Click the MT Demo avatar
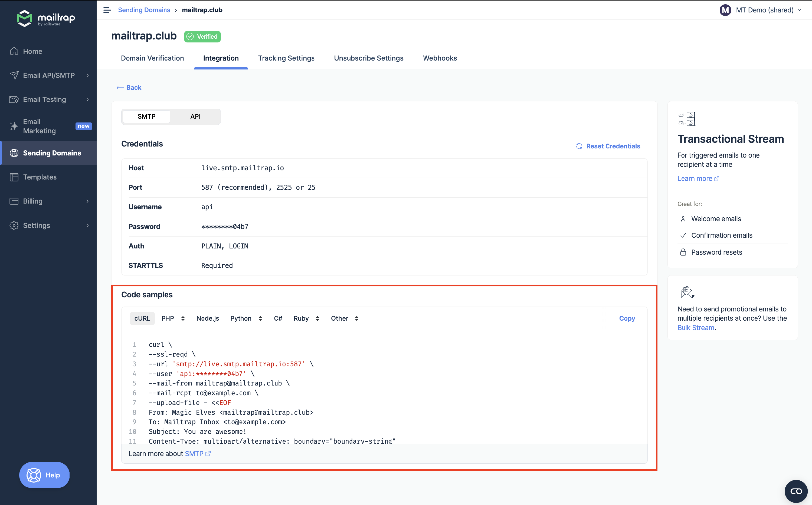The width and height of the screenshot is (812, 505). (x=725, y=10)
